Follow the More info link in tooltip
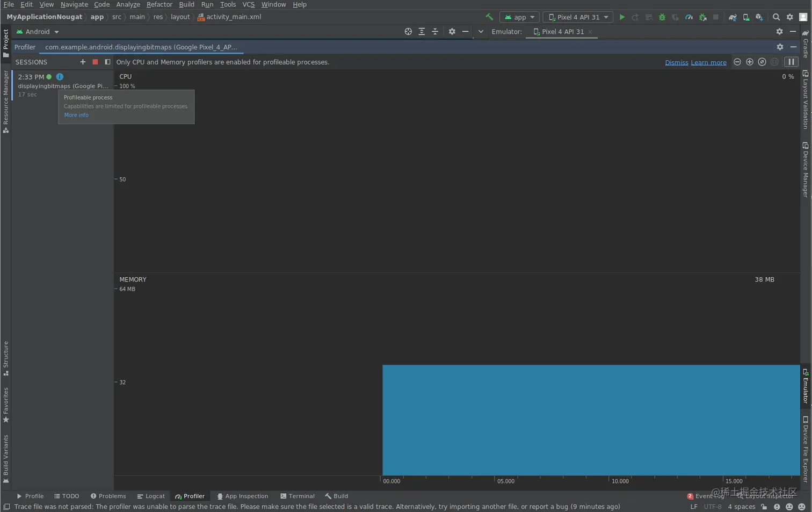The width and height of the screenshot is (812, 512). pos(76,115)
